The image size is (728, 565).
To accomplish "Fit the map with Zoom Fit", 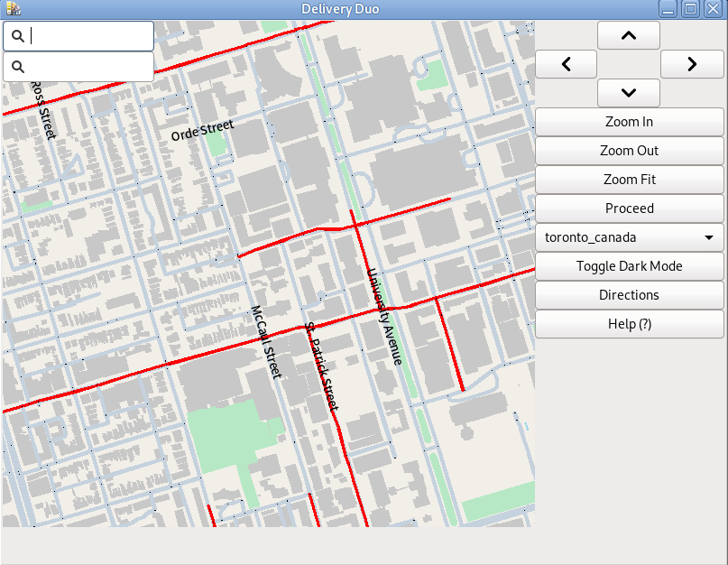I will (x=629, y=180).
